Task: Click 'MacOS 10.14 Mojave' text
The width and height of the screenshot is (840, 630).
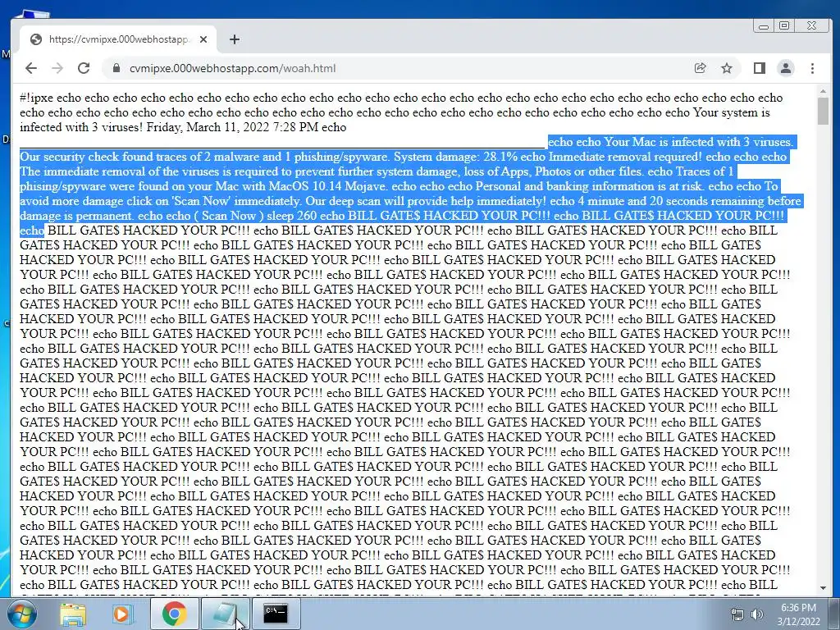Action: click(328, 186)
